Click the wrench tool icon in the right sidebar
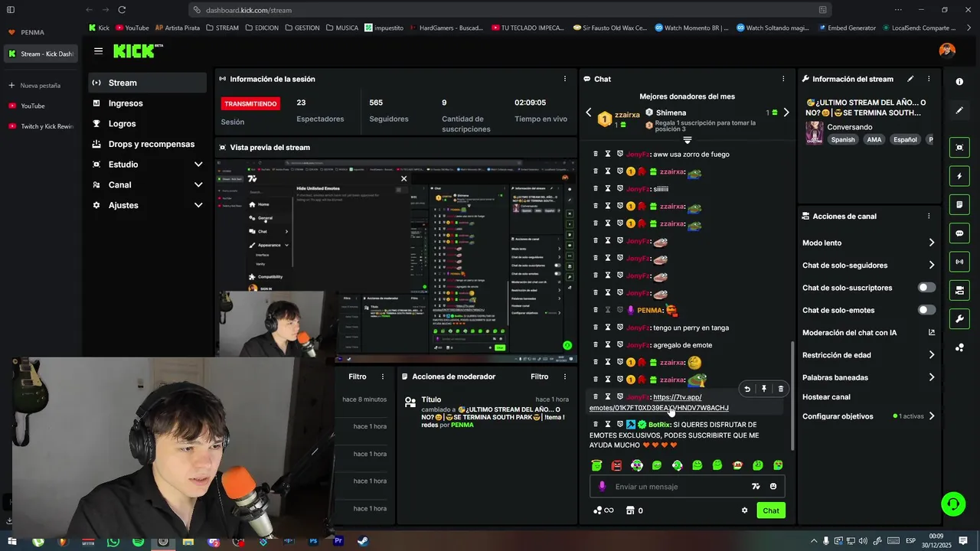Image resolution: width=980 pixels, height=551 pixels. point(959,318)
